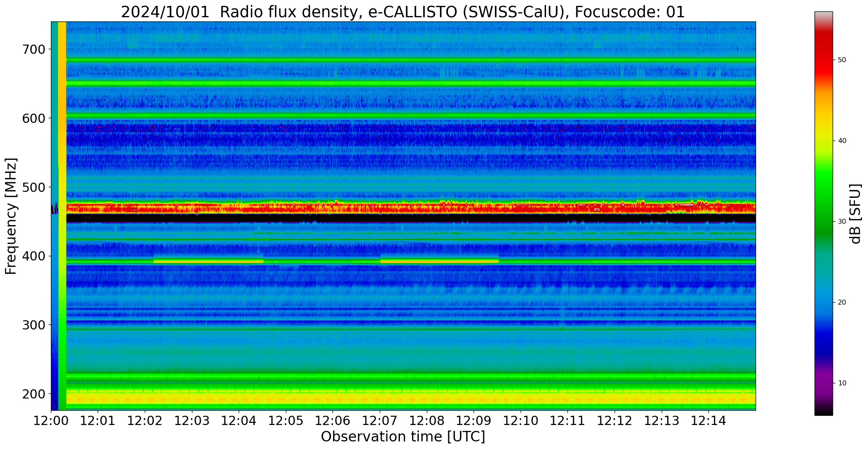Image resolution: width=868 pixels, height=449 pixels.
Task: Click the 12:03 time tick label
Action: [x=192, y=420]
